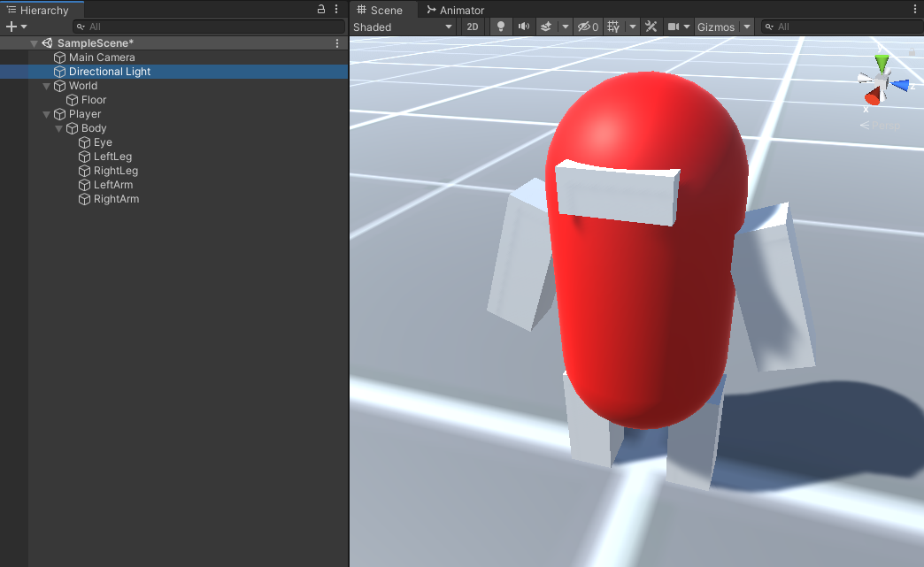This screenshot has height=567, width=924.
Task: Toggle the scene grid visibility icon
Action: click(613, 27)
